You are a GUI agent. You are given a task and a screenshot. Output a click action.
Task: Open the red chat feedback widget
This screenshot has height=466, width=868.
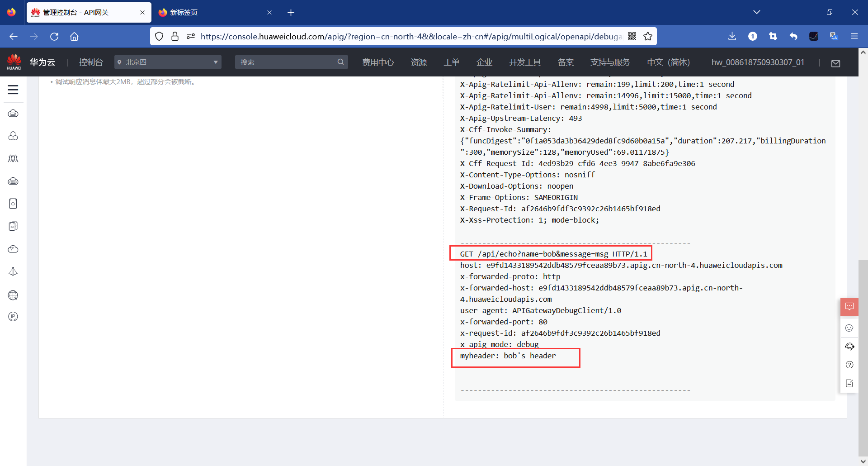849,307
